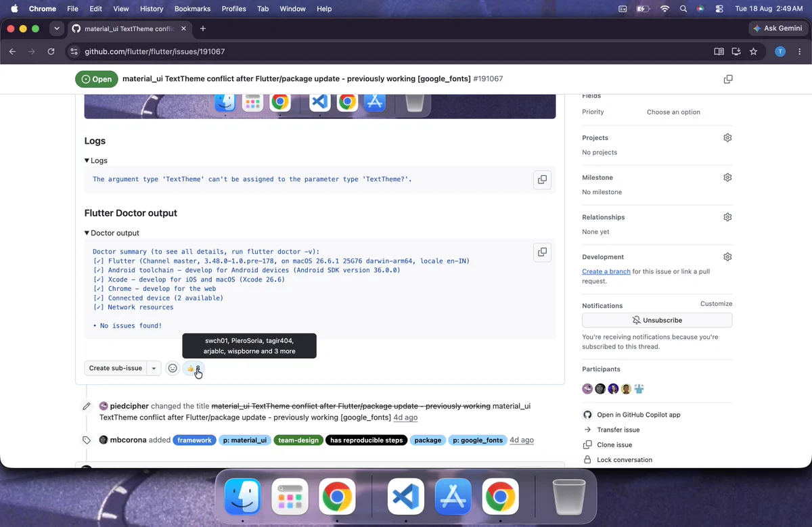Add a reaction with smiley icon
This screenshot has height=527, width=812.
173,368
